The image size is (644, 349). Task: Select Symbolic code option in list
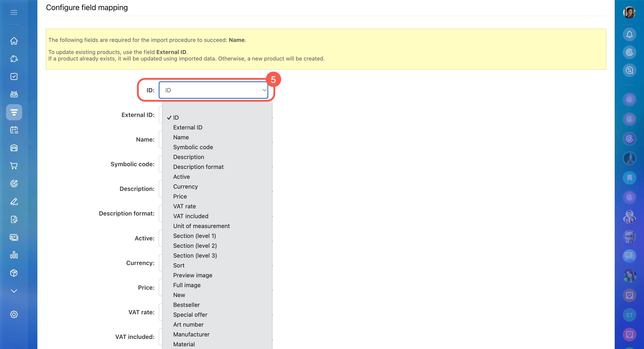tap(193, 147)
